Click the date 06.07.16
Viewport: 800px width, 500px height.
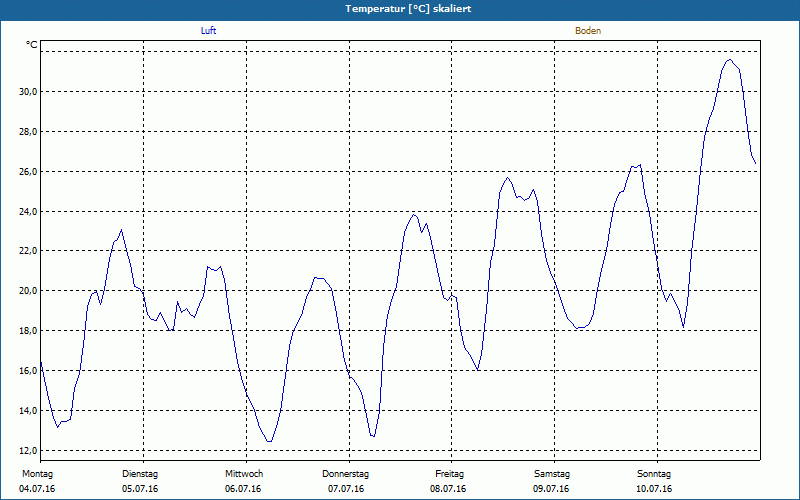[243, 489]
